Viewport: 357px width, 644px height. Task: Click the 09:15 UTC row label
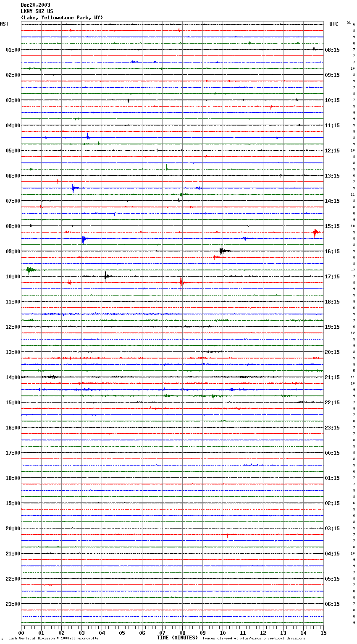[332, 75]
